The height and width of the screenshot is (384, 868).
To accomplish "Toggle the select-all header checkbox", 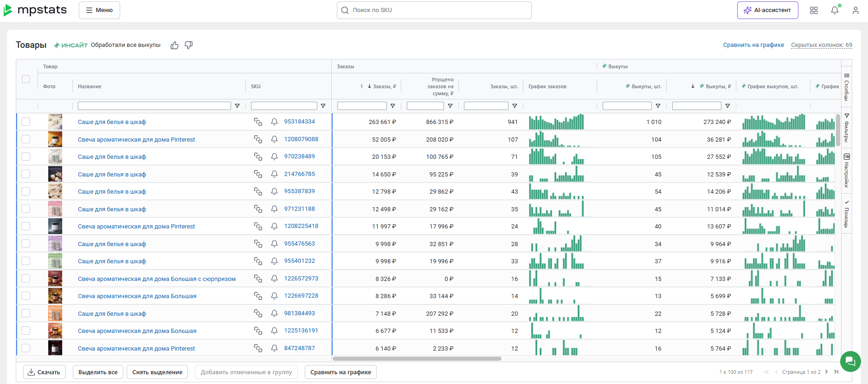I will coord(26,79).
